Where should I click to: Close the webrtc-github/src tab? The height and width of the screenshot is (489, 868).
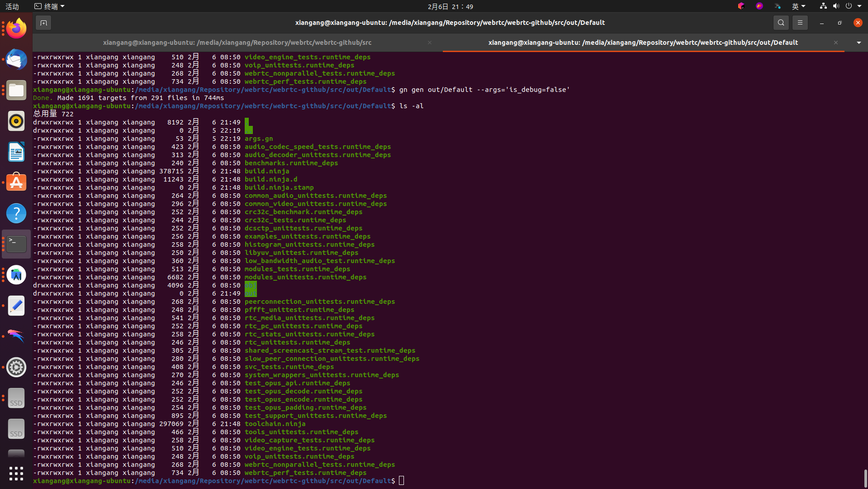[430, 43]
